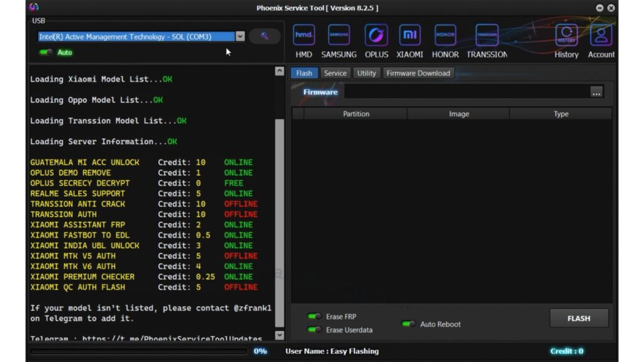The width and height of the screenshot is (644, 362).
Task: Open the HMD brand section
Action: point(303,36)
